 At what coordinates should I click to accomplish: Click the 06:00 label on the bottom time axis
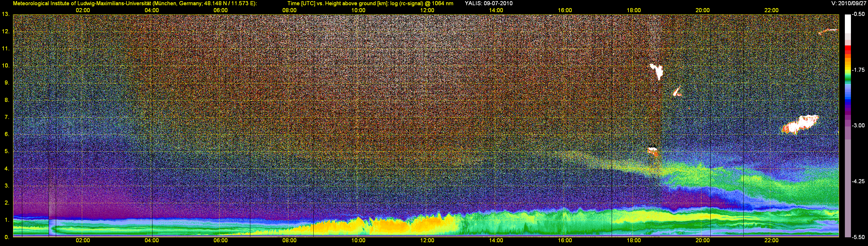[221, 241]
